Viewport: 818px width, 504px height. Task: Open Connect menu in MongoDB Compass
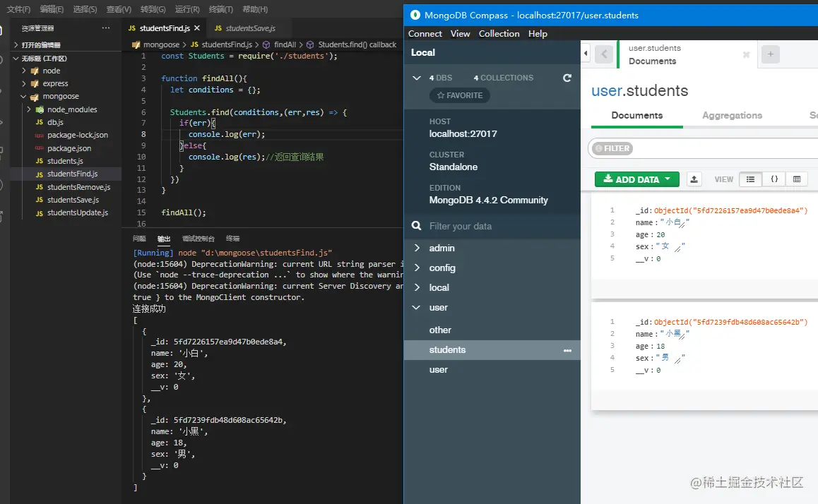coord(425,34)
